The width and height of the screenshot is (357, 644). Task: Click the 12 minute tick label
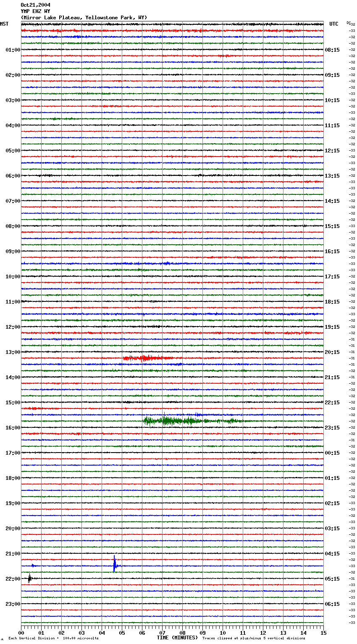[x=263, y=633]
